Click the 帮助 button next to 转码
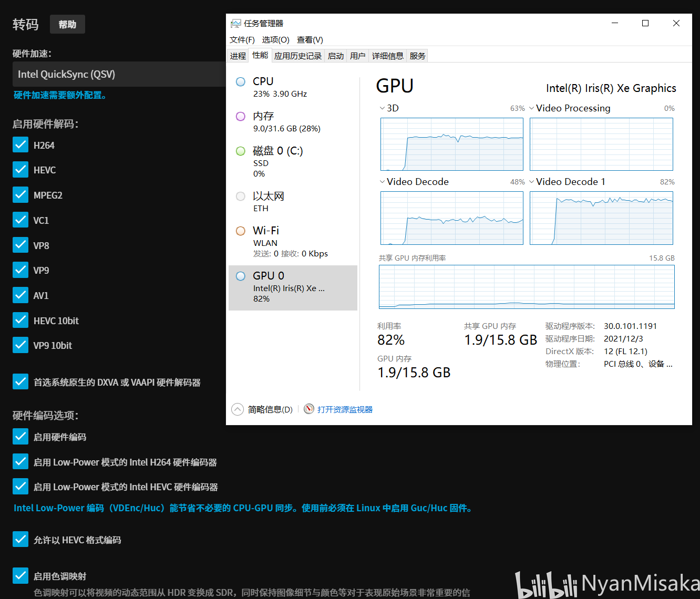This screenshot has width=700, height=599. pyautogui.click(x=67, y=24)
